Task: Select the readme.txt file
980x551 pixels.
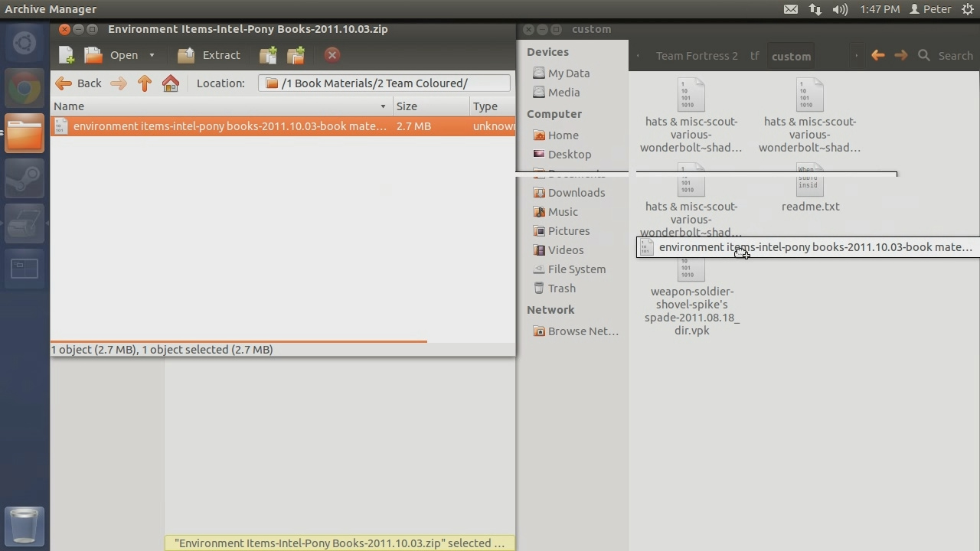Action: click(810, 188)
